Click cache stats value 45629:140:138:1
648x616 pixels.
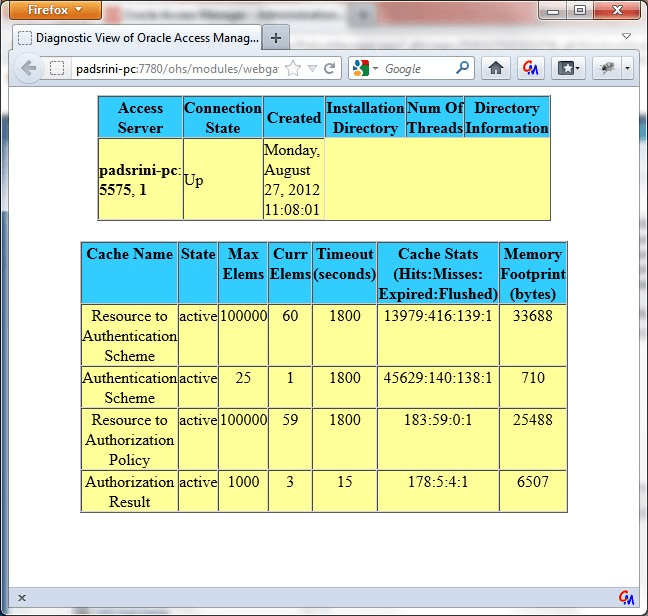click(x=438, y=378)
